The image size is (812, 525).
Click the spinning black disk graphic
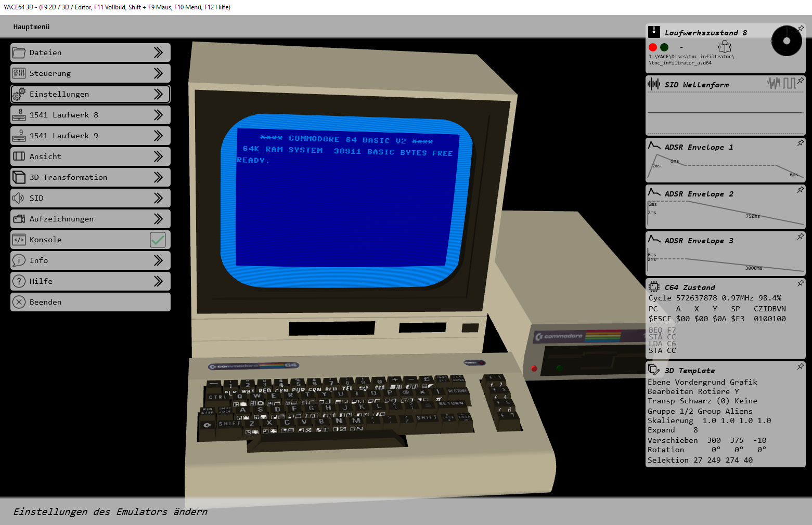coord(787,41)
